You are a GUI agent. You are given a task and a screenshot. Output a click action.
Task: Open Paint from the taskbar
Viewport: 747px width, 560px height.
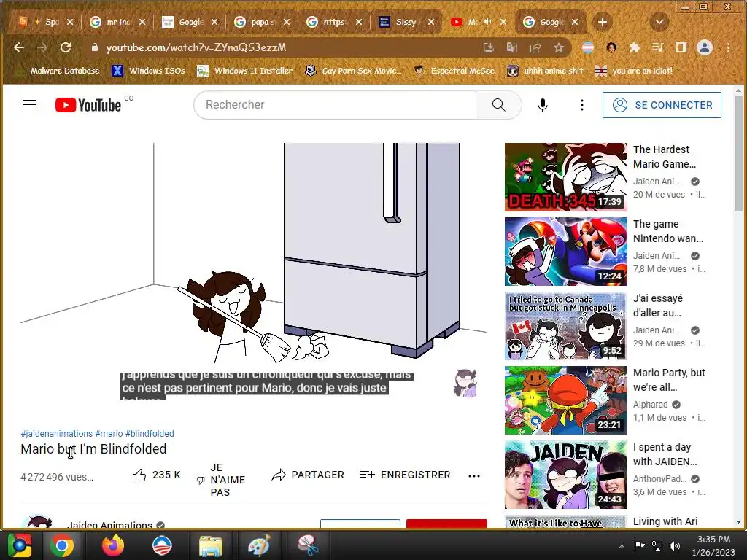point(259,545)
